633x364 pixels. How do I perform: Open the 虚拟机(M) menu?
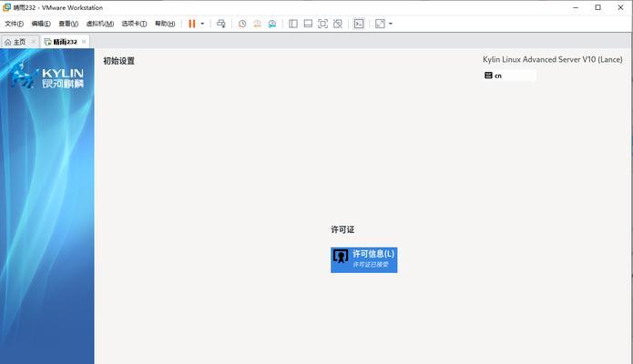tap(99, 24)
